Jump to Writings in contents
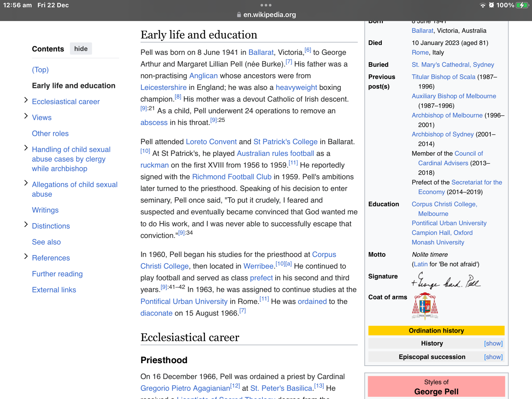The height and width of the screenshot is (399, 532). tap(45, 210)
